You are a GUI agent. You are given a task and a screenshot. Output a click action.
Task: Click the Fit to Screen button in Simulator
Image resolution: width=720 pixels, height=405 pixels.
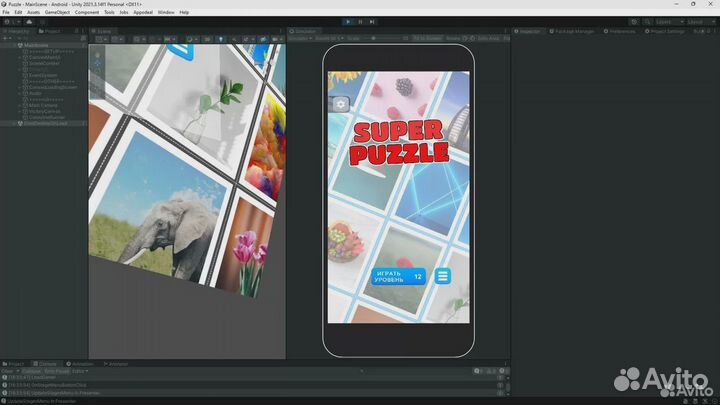428,39
